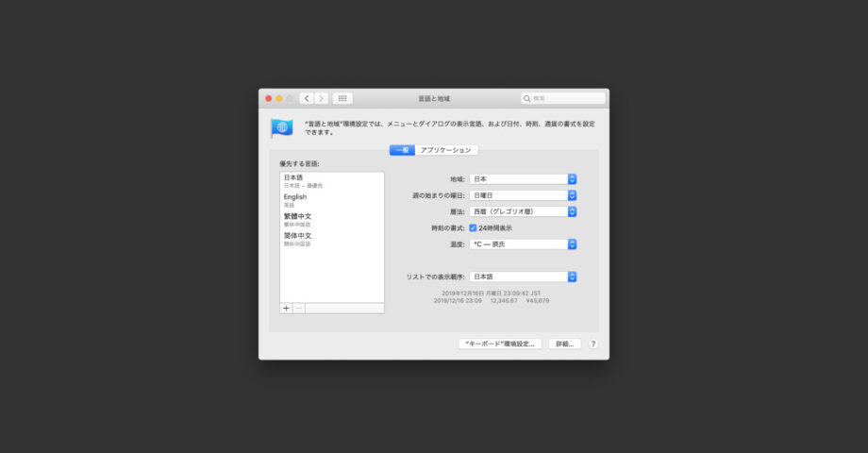Open the 週の始まりの曜日 dropdown

[x=523, y=195]
